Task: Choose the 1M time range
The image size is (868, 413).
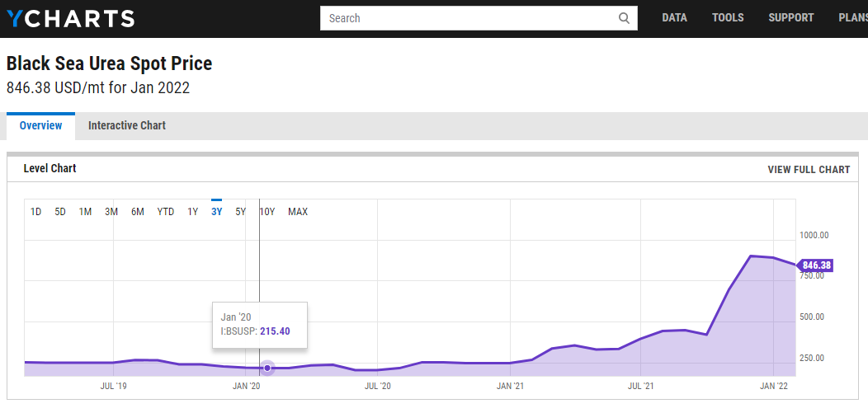Action: [x=85, y=212]
